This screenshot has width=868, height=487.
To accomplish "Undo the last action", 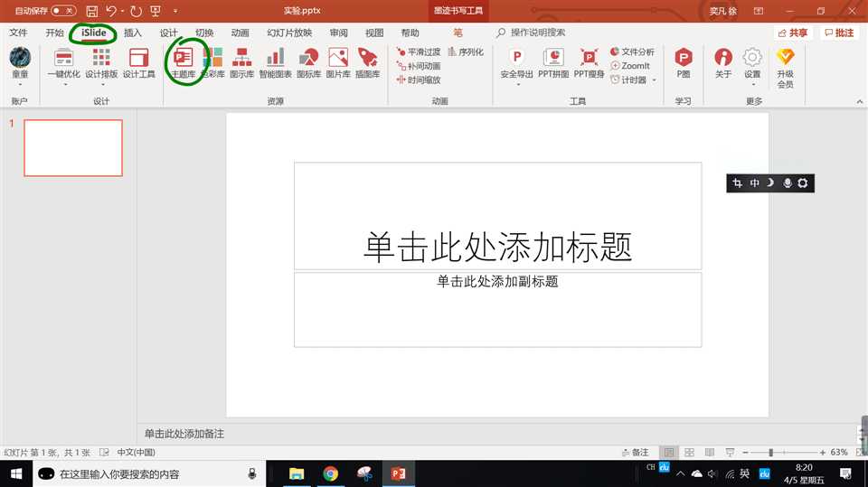I will pos(112,11).
